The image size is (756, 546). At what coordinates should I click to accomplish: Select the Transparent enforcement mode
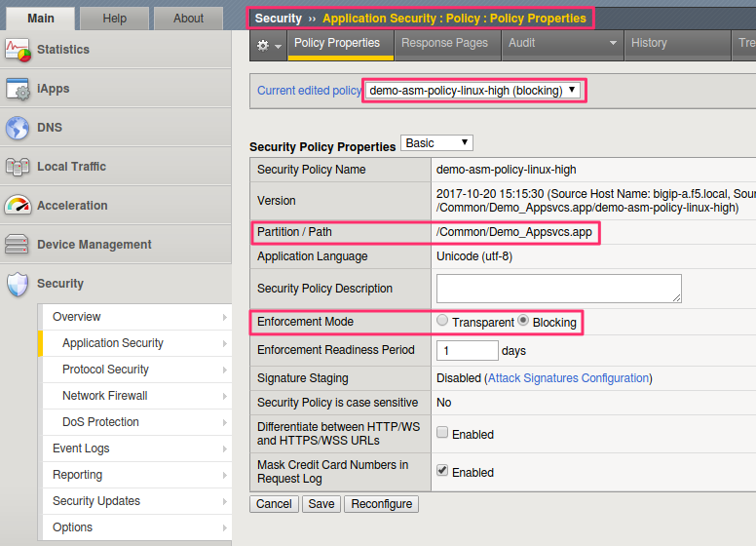point(442,320)
